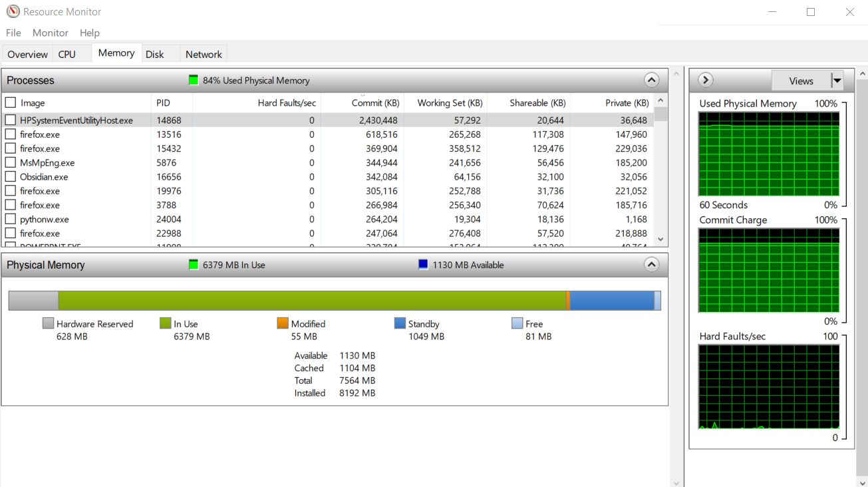Check the checkbox for firefox.exe PID 13516

click(x=9, y=134)
